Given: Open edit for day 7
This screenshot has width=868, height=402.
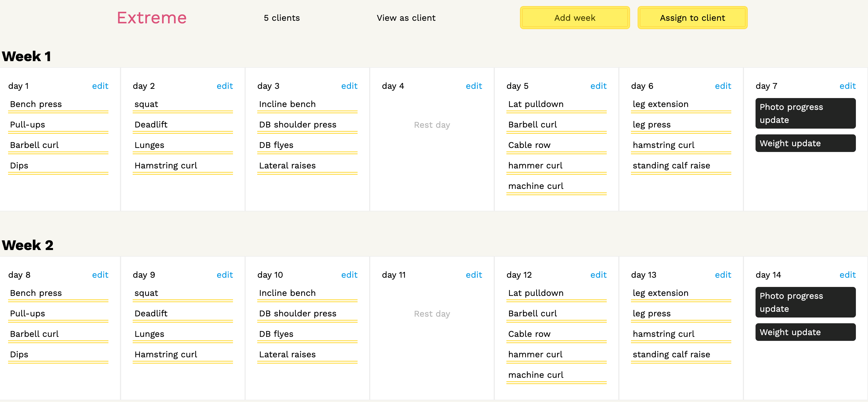Looking at the screenshot, I should 847,86.
